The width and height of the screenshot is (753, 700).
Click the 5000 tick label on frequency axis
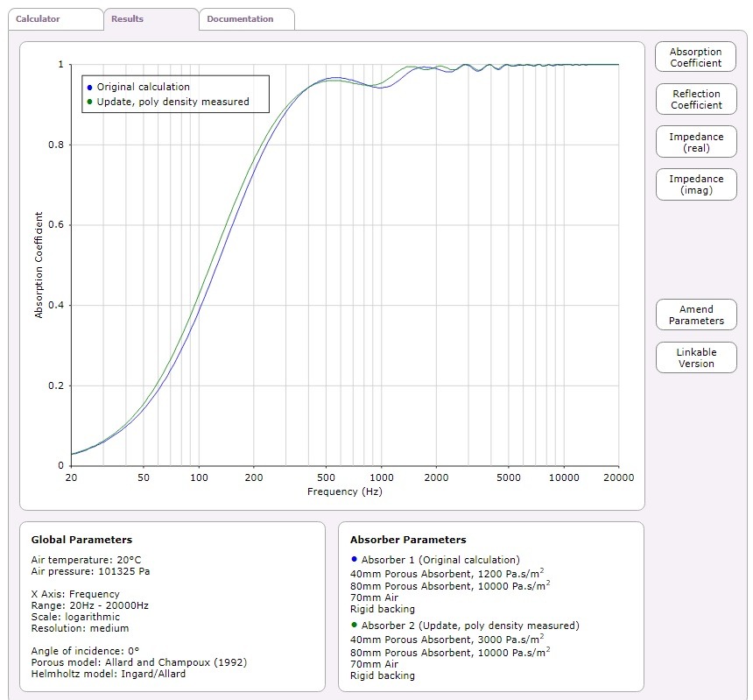pyautogui.click(x=509, y=477)
